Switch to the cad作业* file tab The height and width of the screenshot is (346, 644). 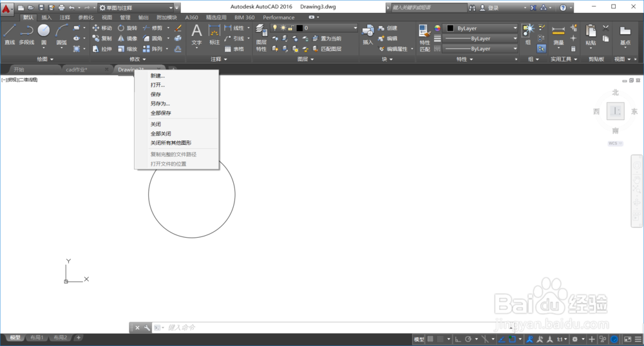[77, 70]
